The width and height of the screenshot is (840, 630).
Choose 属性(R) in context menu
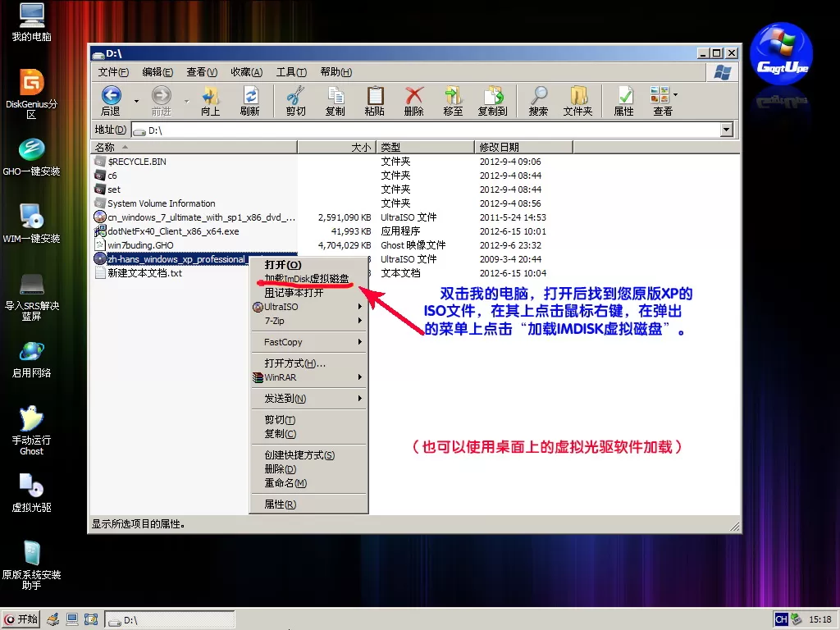coord(280,504)
